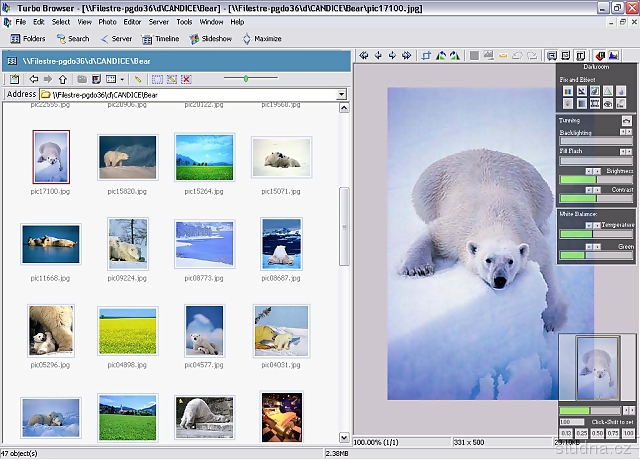This screenshot has width=640, height=460.
Task: Click the up-folder arrow in browser toolbar
Action: tap(62, 78)
